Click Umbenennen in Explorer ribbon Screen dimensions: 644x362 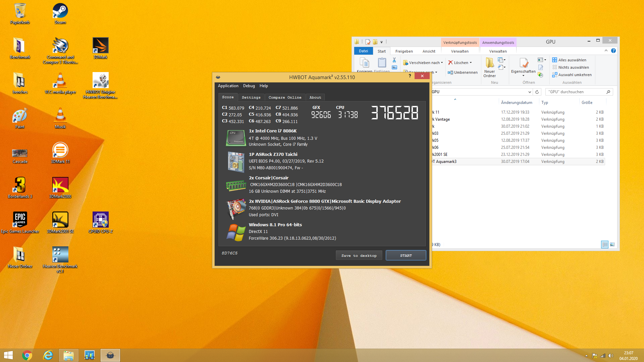(x=463, y=72)
